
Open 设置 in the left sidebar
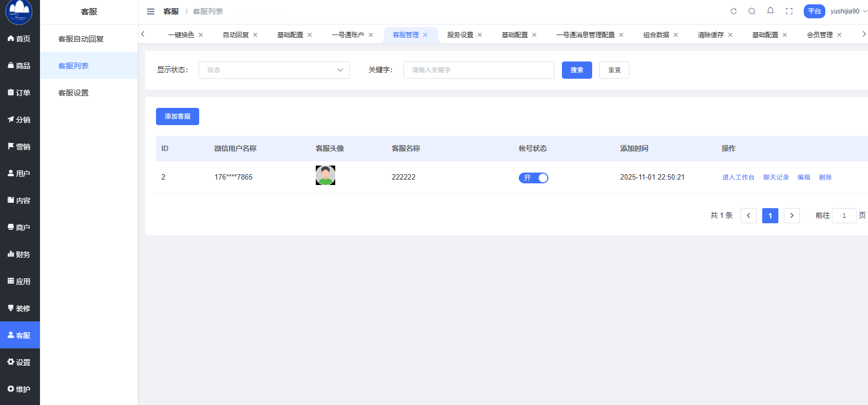(20, 362)
